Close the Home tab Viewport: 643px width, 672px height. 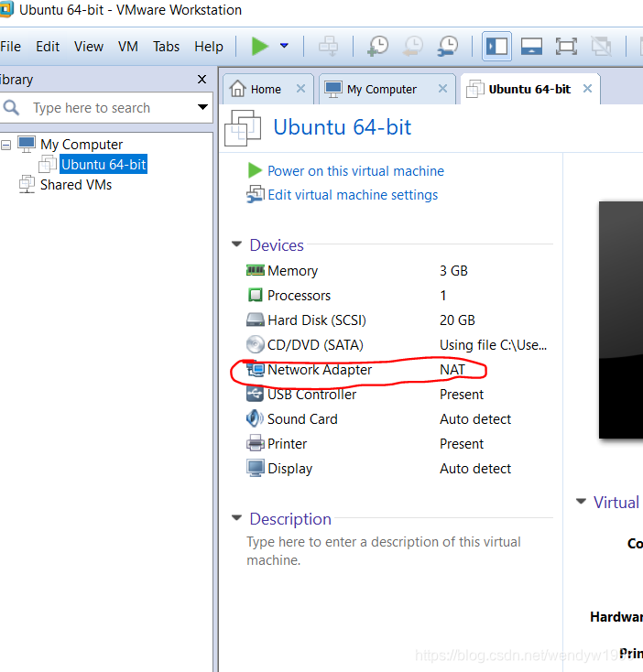(301, 89)
